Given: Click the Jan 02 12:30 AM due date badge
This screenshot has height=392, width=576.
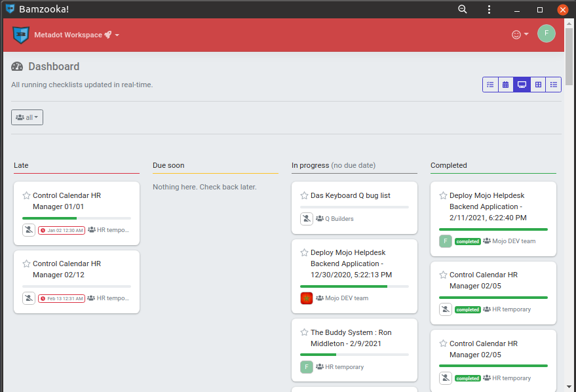Looking at the screenshot, I should (x=62, y=229).
